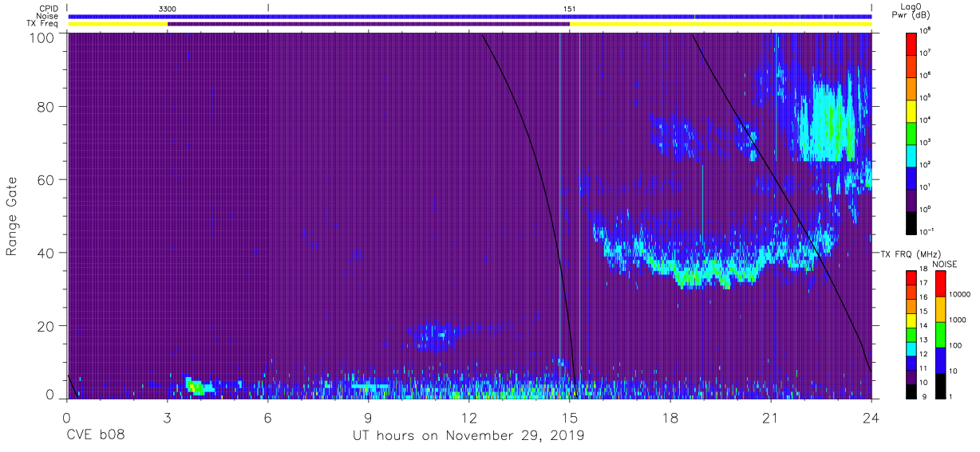Click the x-axis tick label 24
The width and height of the screenshot is (980, 452).
[x=871, y=417]
